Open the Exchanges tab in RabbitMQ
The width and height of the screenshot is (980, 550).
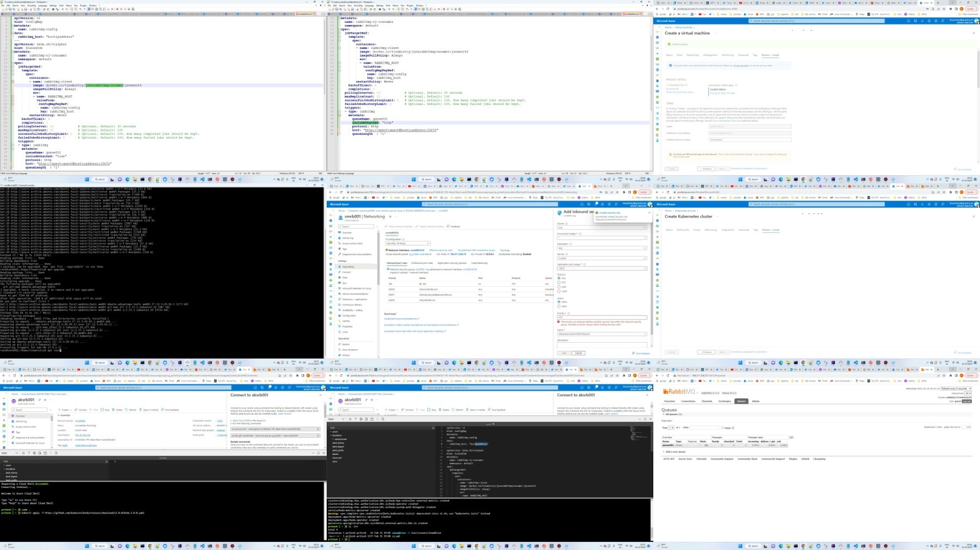(724, 401)
